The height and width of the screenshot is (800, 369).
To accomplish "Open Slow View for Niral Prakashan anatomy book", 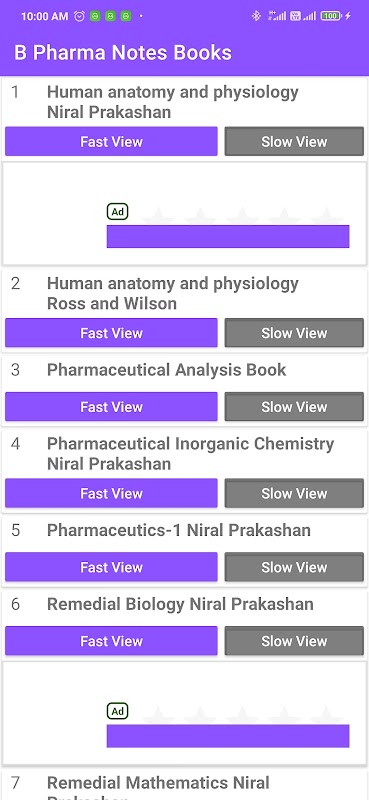I will tap(294, 141).
